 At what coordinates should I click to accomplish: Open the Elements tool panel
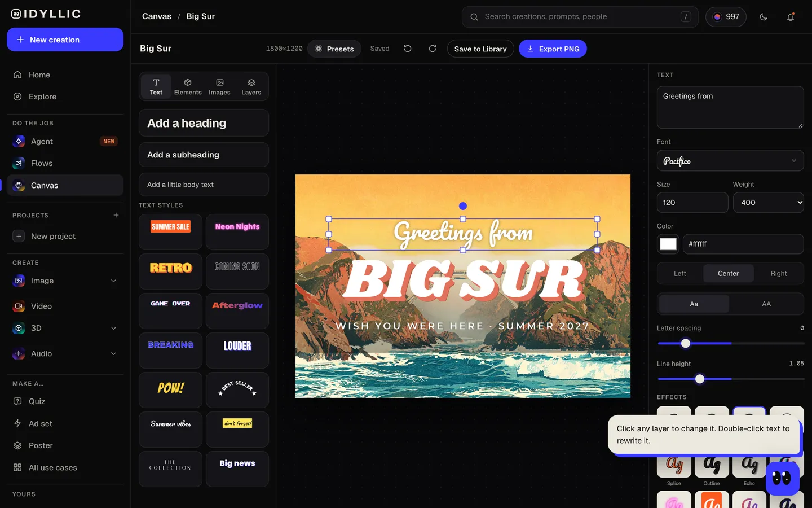point(188,86)
